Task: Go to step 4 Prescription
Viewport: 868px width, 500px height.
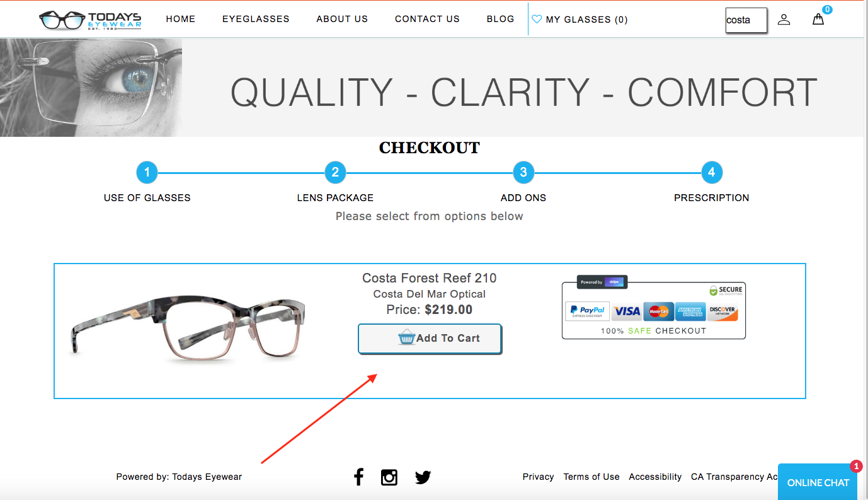Action: 712,172
